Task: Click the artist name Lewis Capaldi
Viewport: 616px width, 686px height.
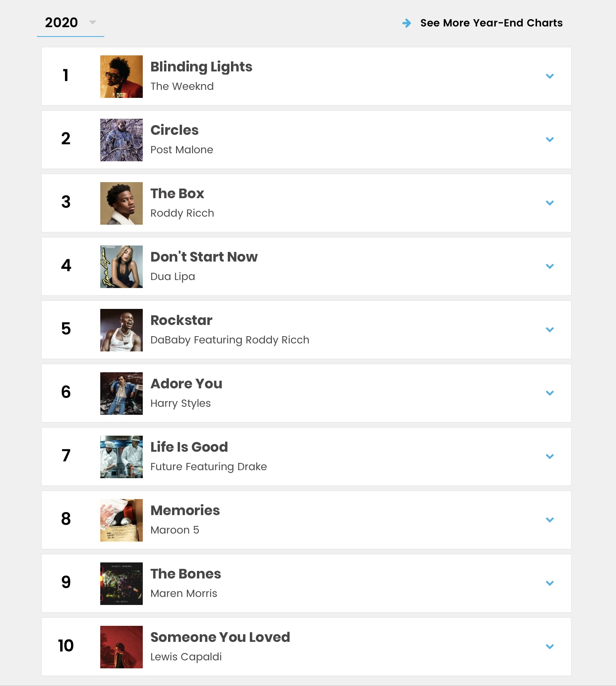Action: [186, 657]
